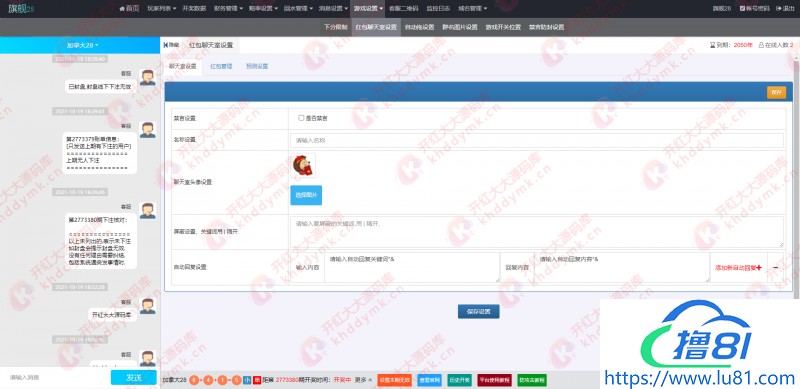Open the 预测设置 tab
The image size is (800, 389).
(257, 66)
